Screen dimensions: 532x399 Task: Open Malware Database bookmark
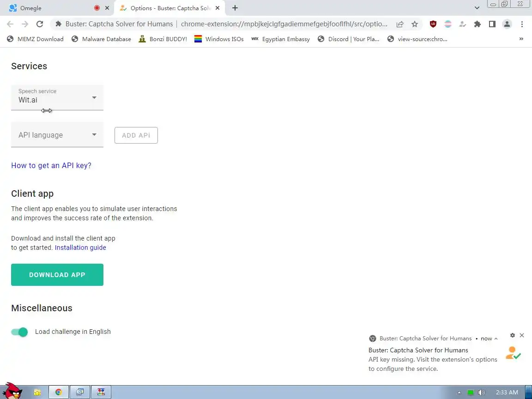click(101, 39)
